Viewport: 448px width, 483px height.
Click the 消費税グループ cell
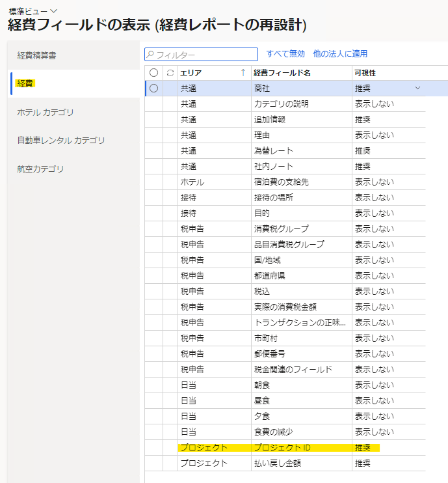coord(302,229)
